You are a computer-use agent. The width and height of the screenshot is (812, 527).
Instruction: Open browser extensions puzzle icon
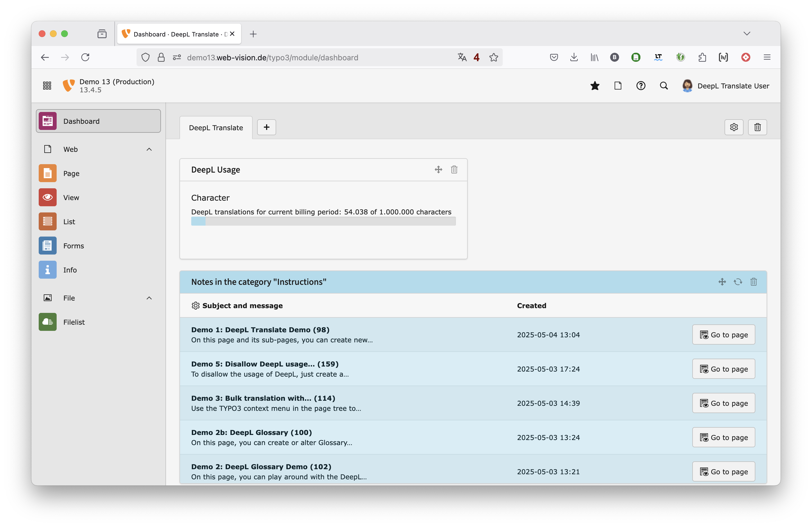(702, 57)
